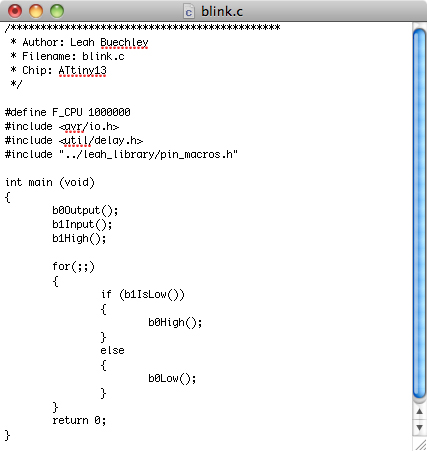Click the blink.c document icon in title bar

tap(189, 11)
